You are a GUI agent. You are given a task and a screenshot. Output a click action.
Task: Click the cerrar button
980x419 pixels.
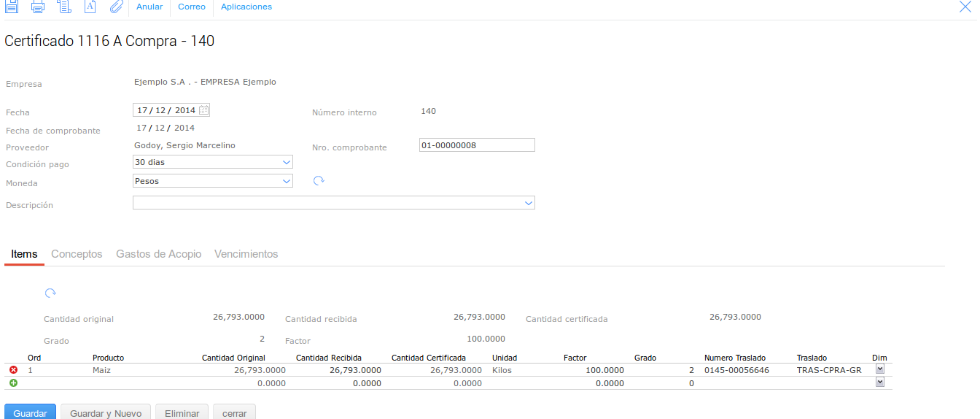234,412
